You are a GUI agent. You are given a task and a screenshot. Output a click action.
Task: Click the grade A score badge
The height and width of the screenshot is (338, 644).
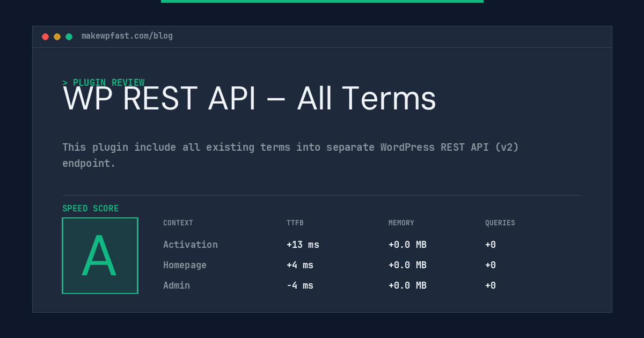[100, 255]
